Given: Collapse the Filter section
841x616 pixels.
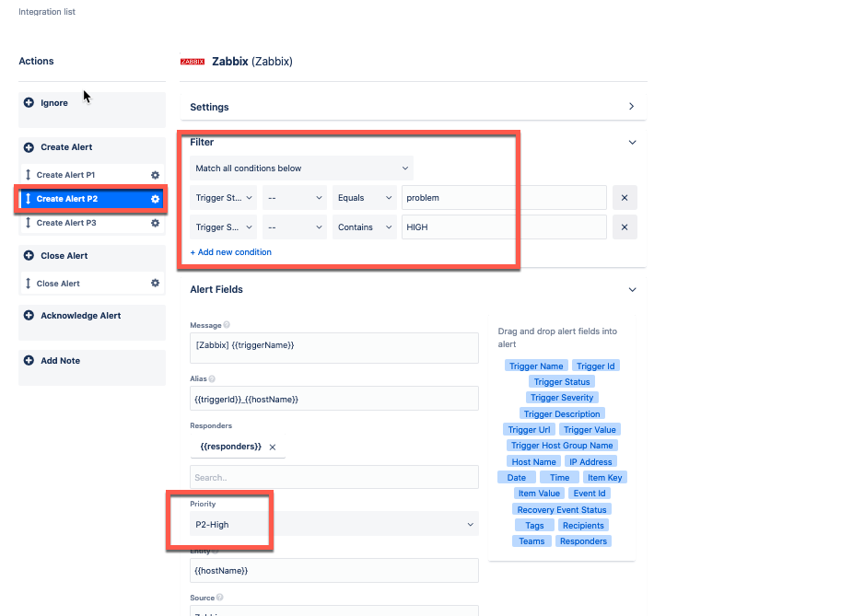Looking at the screenshot, I should [x=632, y=143].
